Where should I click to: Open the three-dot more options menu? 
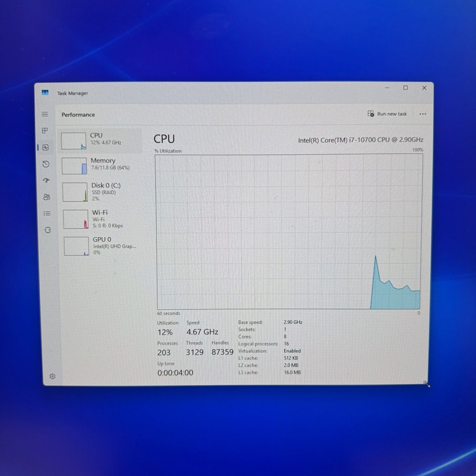[x=422, y=114]
